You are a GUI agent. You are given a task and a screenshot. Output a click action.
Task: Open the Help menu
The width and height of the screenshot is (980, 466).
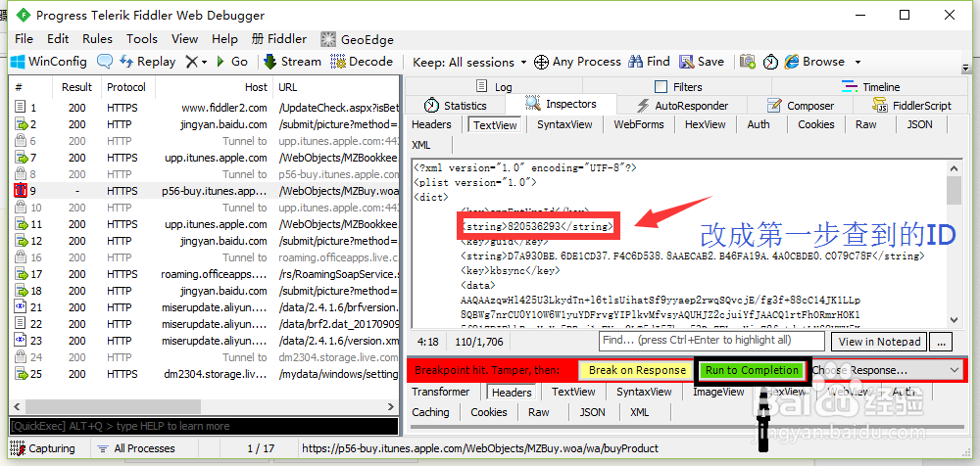224,39
